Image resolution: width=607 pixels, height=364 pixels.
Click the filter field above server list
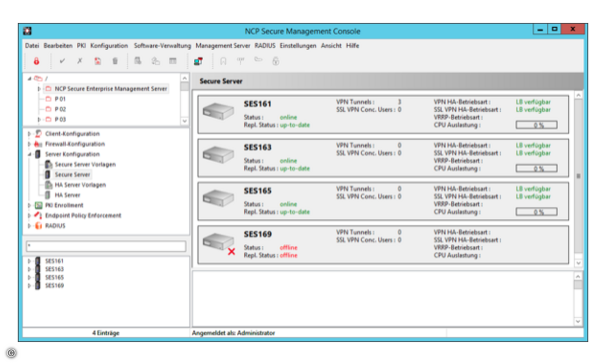coord(106,246)
